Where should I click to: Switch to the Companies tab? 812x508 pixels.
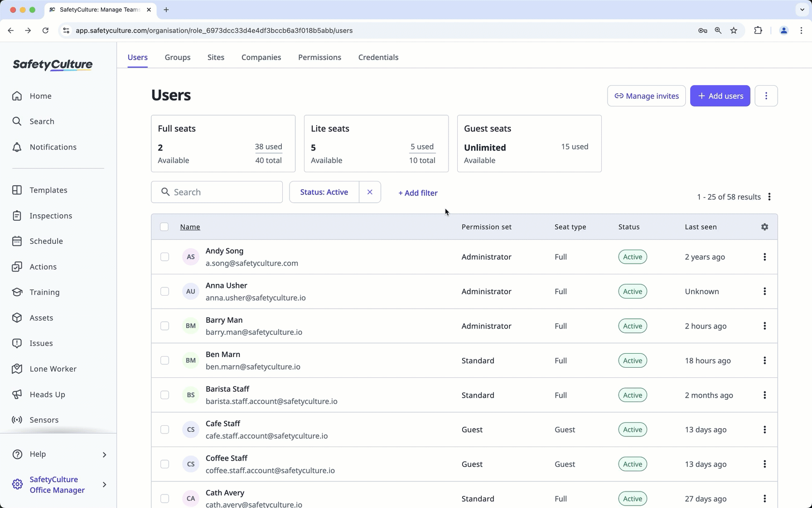[261, 57]
